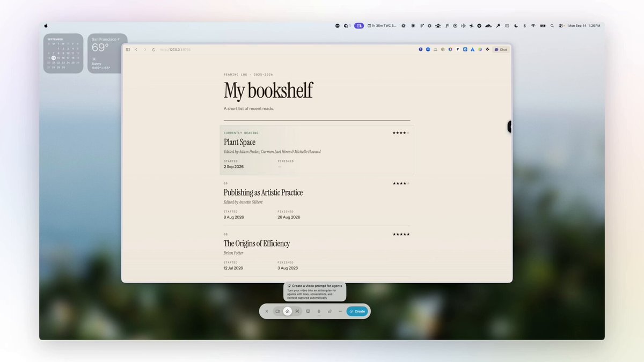Click the finish date 3 Aug 2026
Viewport: 644px width, 362px height.
(x=288, y=268)
